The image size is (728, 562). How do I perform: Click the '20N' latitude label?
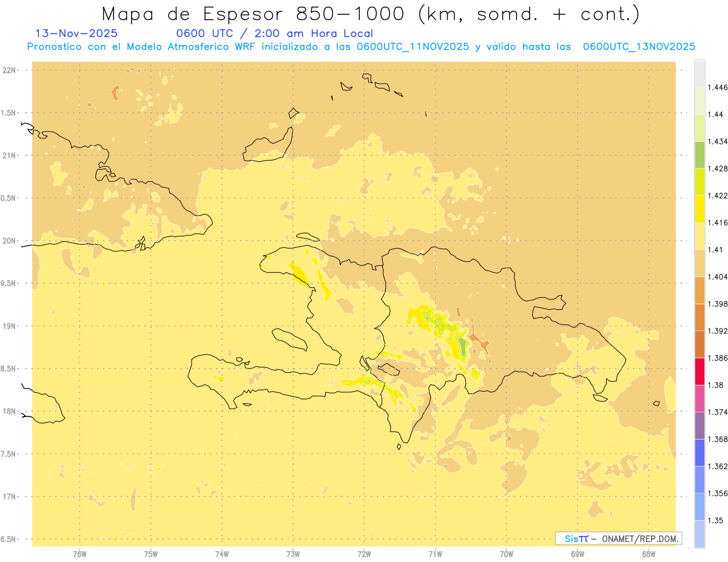point(9,241)
